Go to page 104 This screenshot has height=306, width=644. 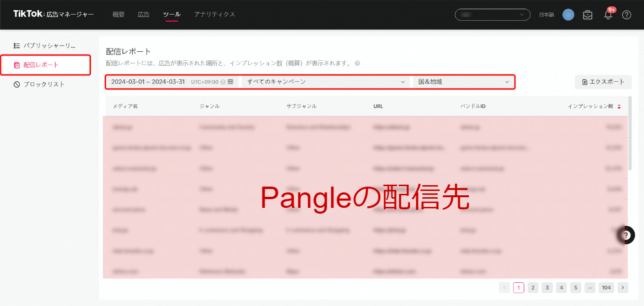pyautogui.click(x=606, y=288)
